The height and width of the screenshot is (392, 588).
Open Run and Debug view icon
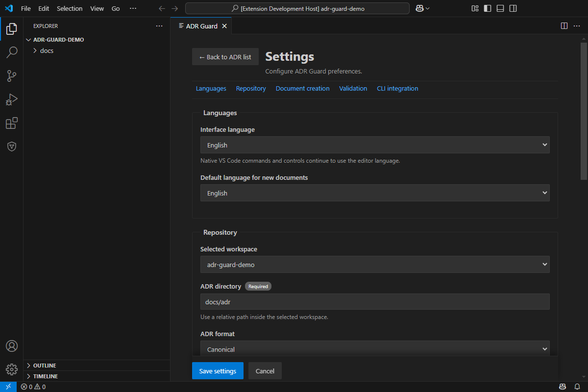(12, 99)
